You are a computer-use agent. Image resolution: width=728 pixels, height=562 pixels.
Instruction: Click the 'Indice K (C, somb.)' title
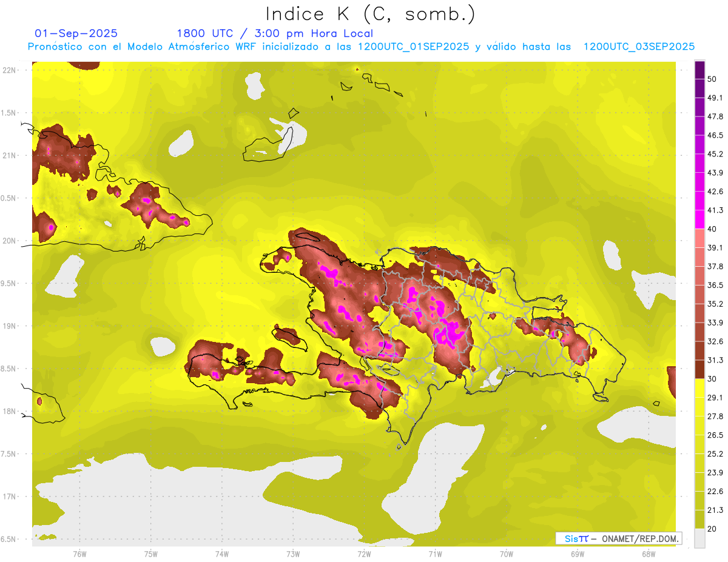(x=371, y=15)
